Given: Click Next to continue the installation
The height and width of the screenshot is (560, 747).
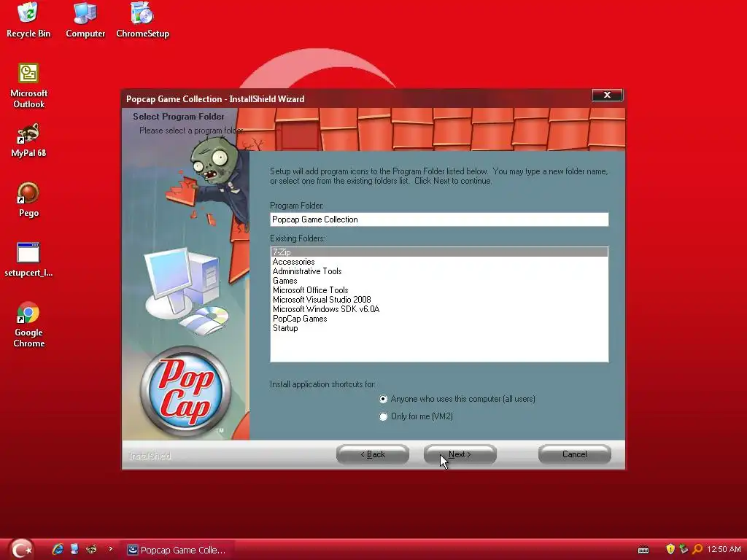Looking at the screenshot, I should [460, 454].
